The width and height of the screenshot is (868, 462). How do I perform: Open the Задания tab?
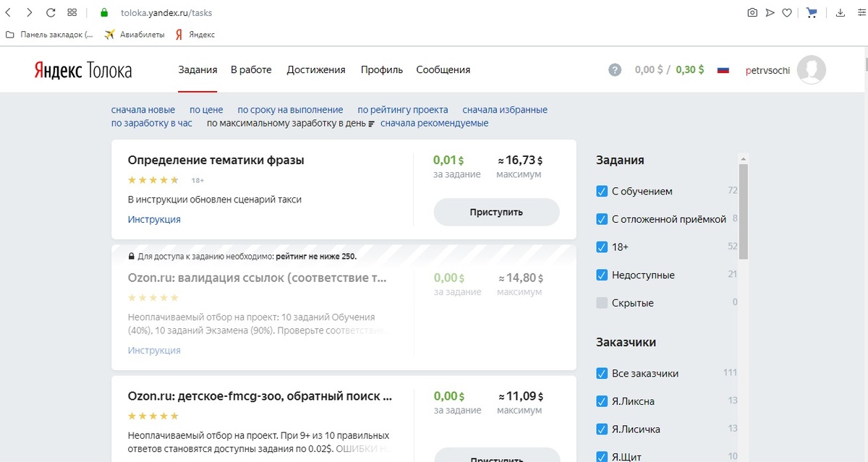tap(197, 70)
